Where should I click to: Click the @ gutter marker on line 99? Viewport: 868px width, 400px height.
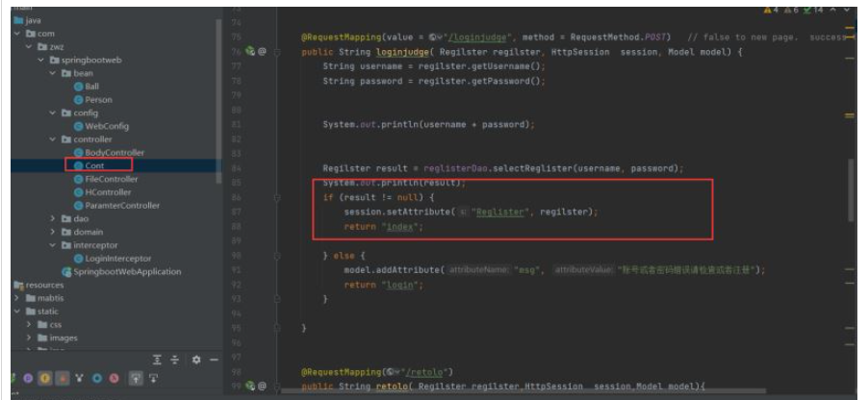(x=262, y=386)
